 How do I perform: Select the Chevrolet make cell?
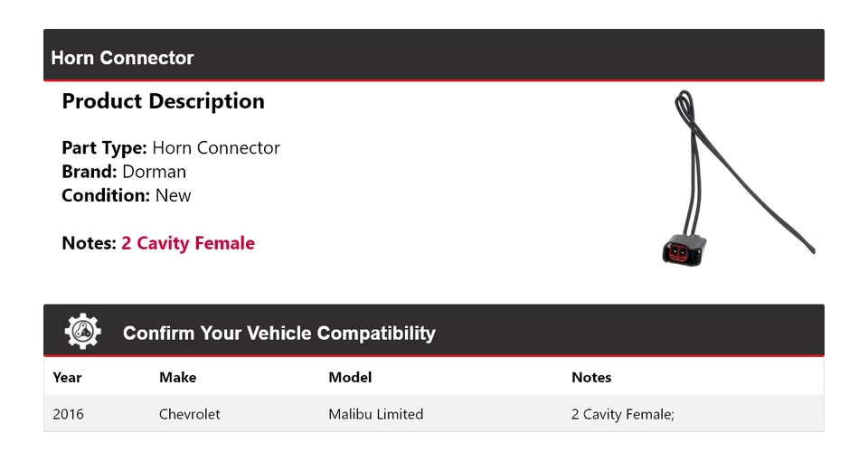click(189, 414)
